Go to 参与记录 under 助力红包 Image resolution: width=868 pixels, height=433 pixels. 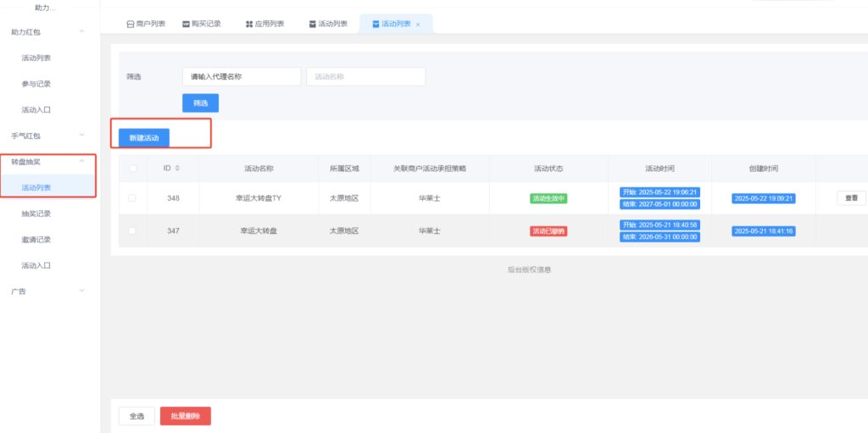tap(36, 84)
